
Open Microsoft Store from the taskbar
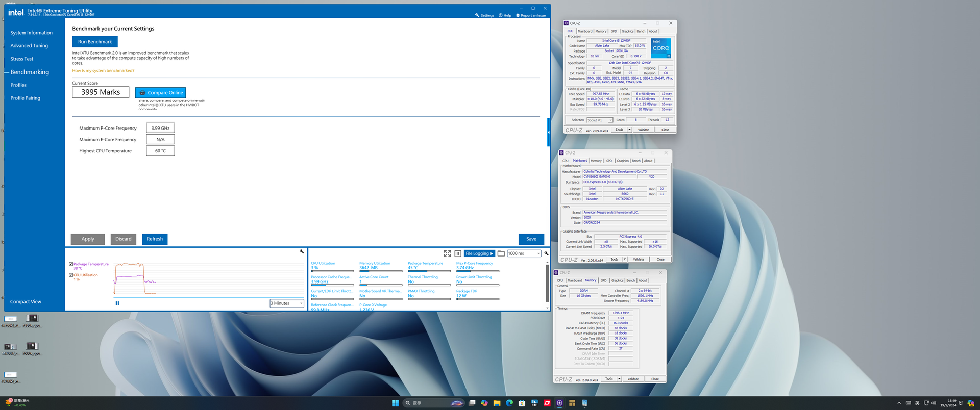522,403
